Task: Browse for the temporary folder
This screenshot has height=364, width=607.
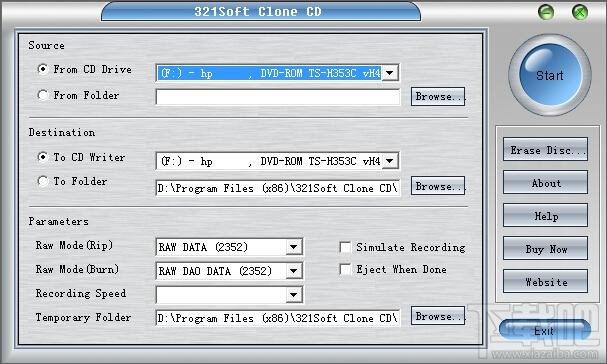Action: (x=438, y=316)
